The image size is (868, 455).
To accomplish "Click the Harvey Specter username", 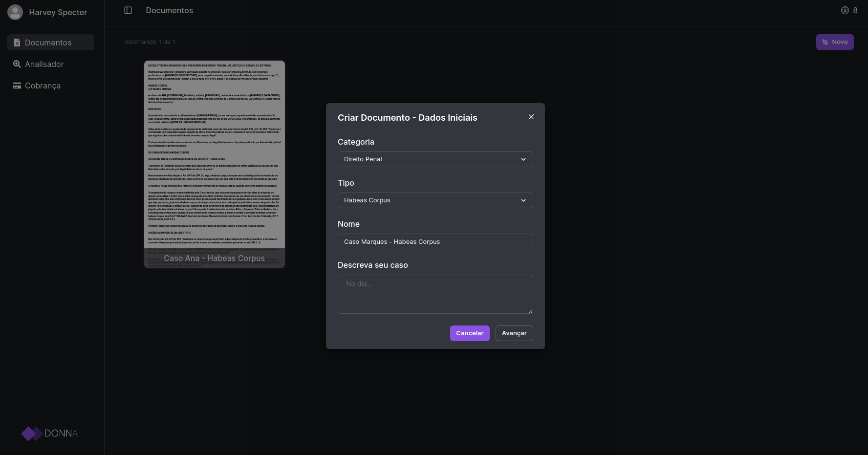I will (x=58, y=12).
